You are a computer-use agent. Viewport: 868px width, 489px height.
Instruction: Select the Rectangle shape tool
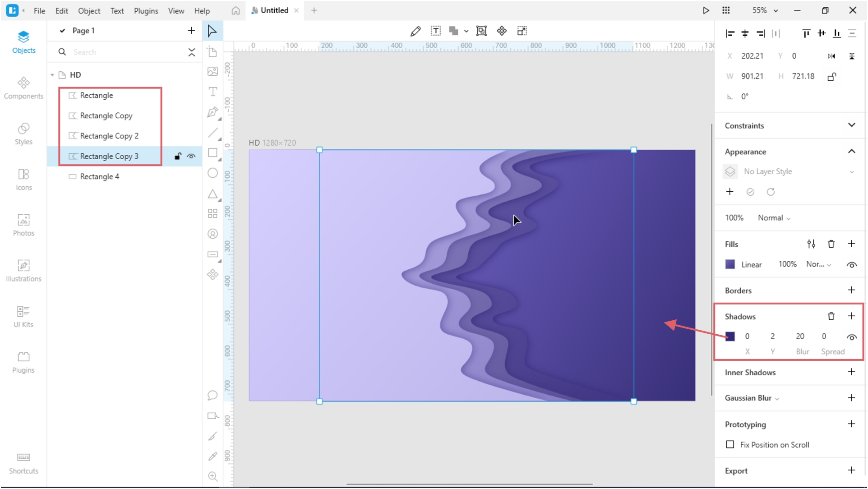pyautogui.click(x=213, y=152)
